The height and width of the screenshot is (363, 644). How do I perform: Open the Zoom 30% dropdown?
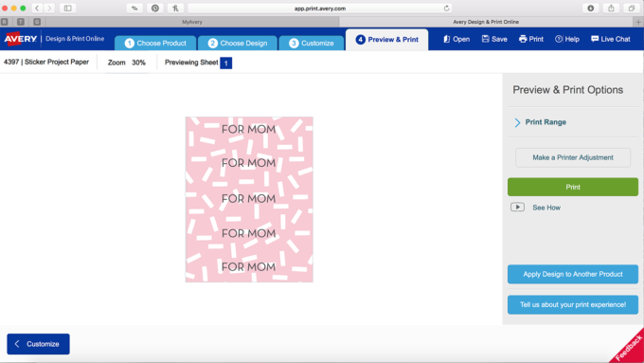click(127, 63)
